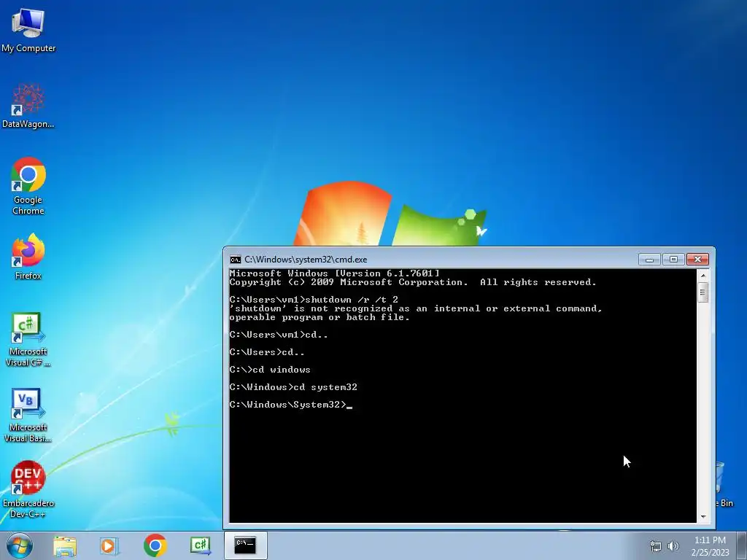Select the cmd.exe taskbar button

coord(245,545)
